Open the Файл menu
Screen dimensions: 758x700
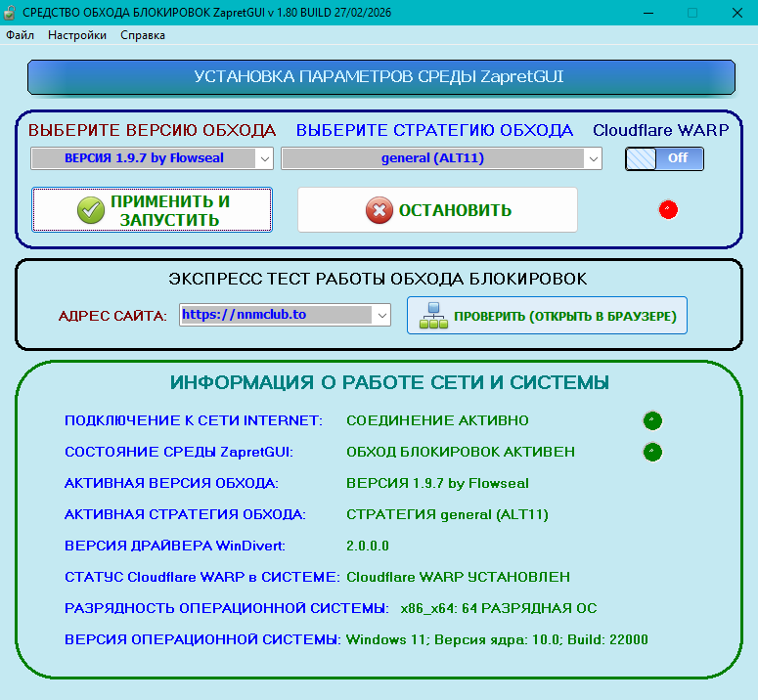(x=20, y=35)
